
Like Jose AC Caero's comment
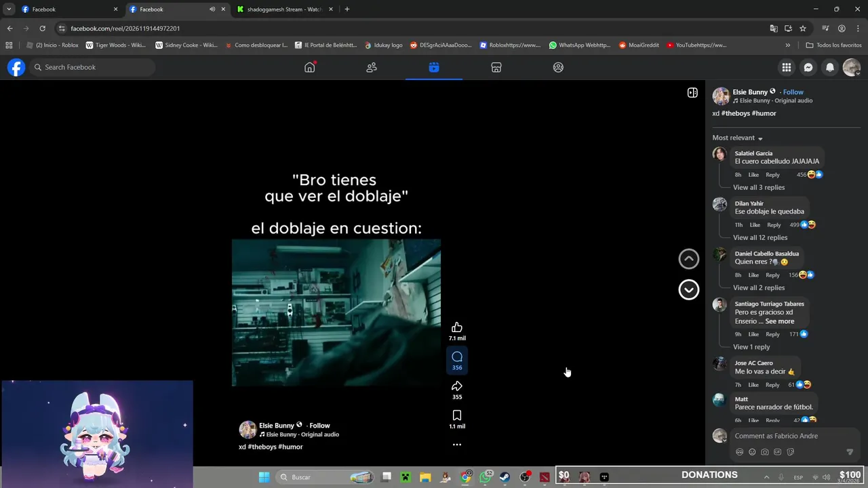(753, 385)
